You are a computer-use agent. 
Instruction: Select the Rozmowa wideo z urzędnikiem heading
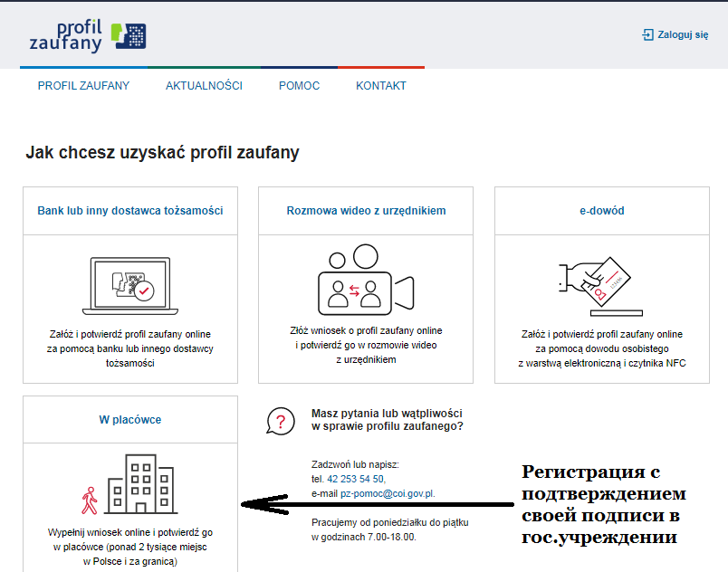366,211
